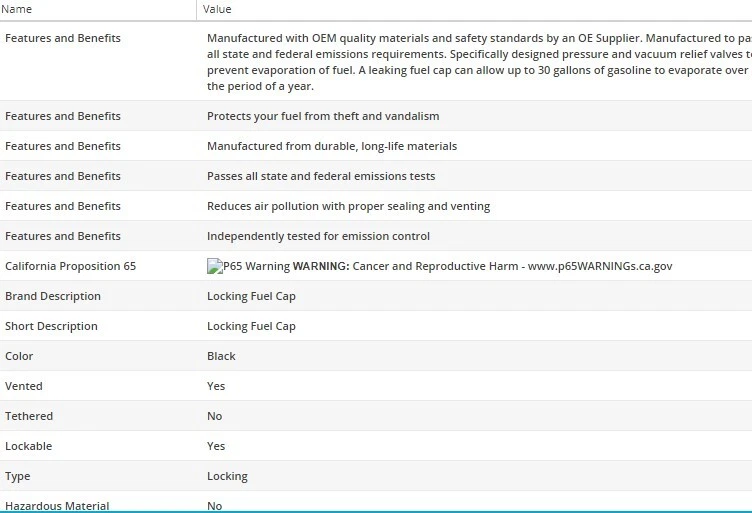752x513 pixels.
Task: Click the Vented attribute label
Action: [24, 386]
